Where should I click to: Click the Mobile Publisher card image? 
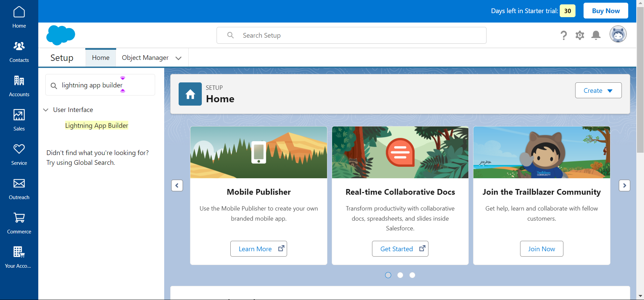click(x=259, y=152)
